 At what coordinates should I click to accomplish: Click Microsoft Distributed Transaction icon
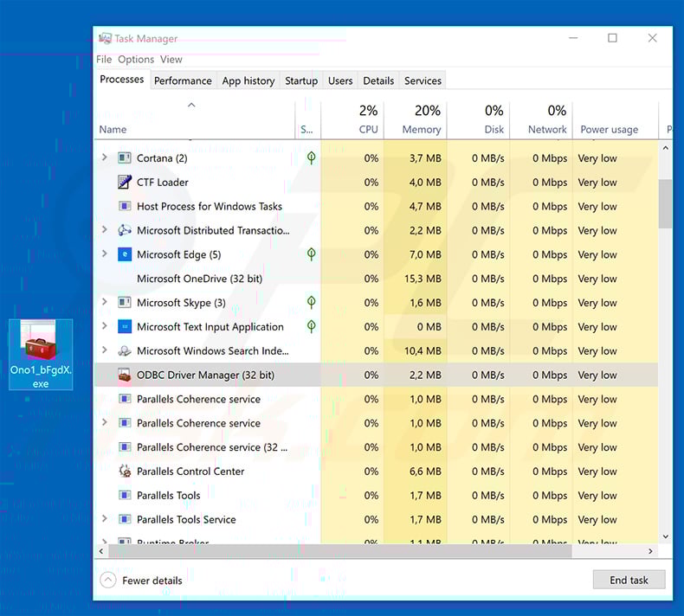point(125,230)
